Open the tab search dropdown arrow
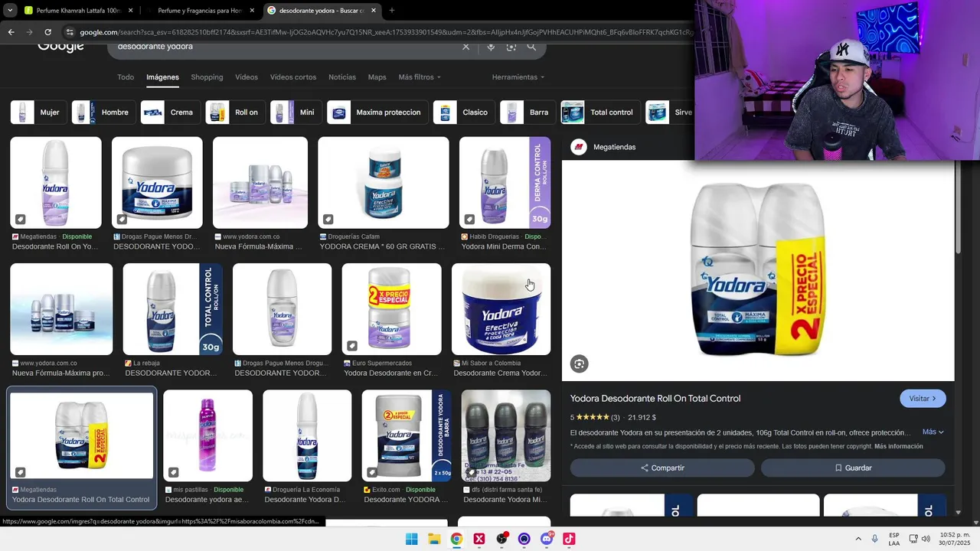Screen dimensions: 980x551 [x=10, y=11]
